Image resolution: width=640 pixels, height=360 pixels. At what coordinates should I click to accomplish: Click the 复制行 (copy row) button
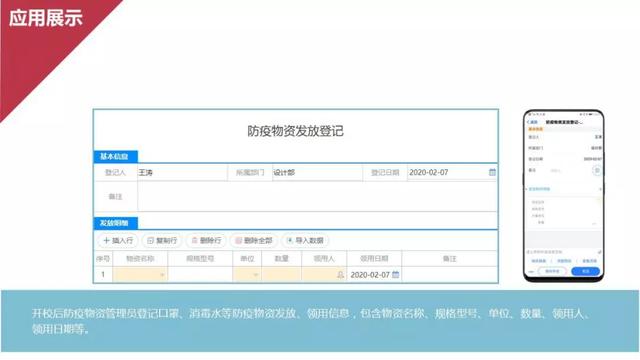pyautogui.click(x=162, y=240)
